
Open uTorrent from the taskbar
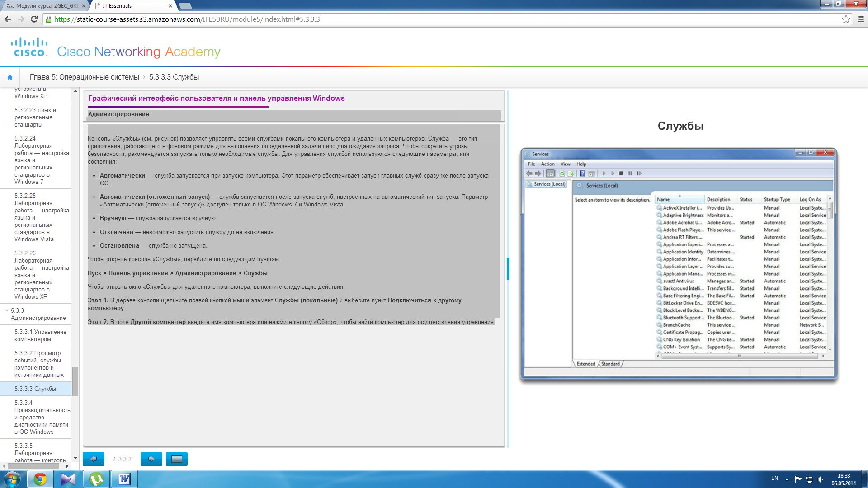(x=96, y=479)
